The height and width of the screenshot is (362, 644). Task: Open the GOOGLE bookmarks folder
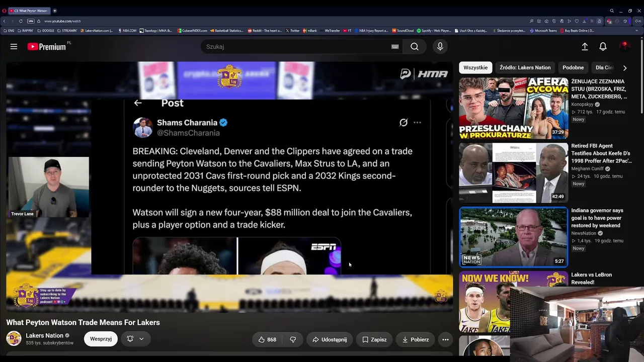(46, 31)
